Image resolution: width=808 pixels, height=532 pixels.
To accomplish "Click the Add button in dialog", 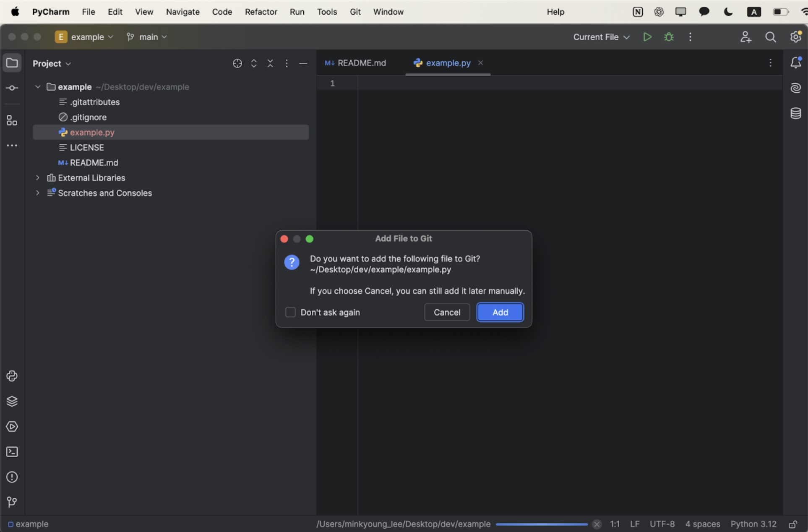I will coord(500,312).
